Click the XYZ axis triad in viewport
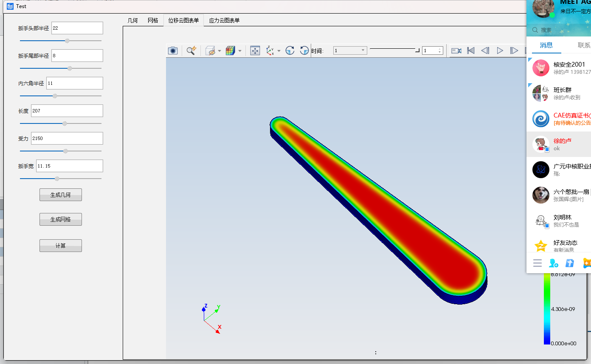 point(211,318)
